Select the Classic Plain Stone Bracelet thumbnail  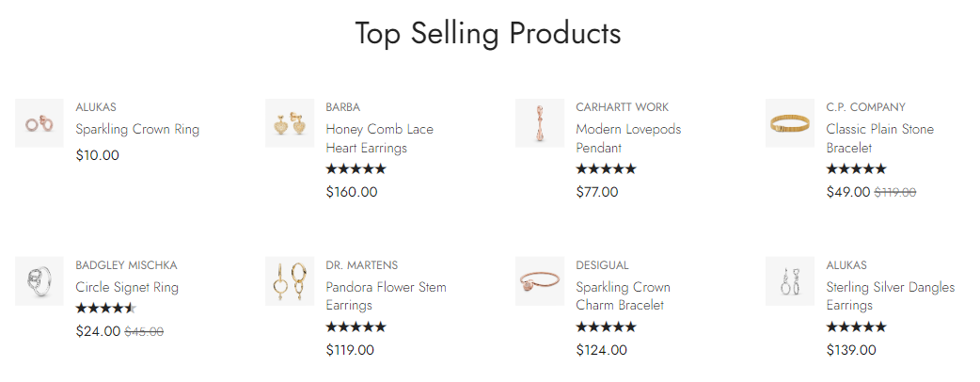[790, 123]
